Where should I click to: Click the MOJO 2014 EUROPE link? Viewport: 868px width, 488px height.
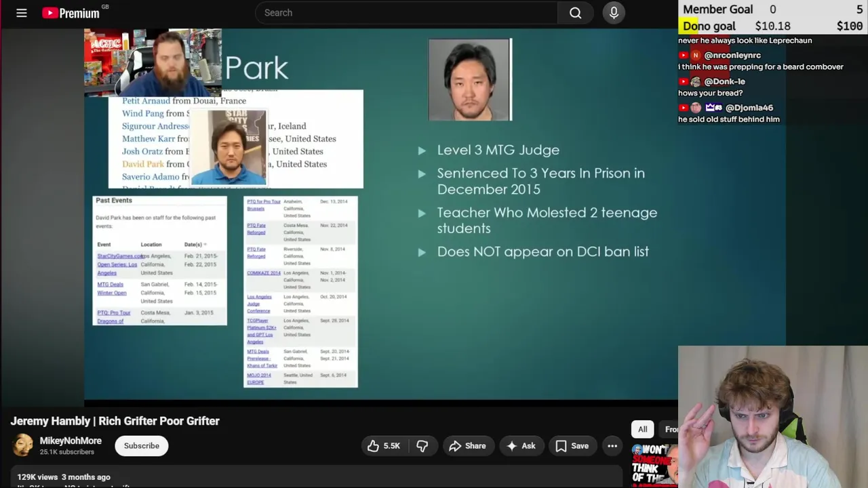[258, 379]
